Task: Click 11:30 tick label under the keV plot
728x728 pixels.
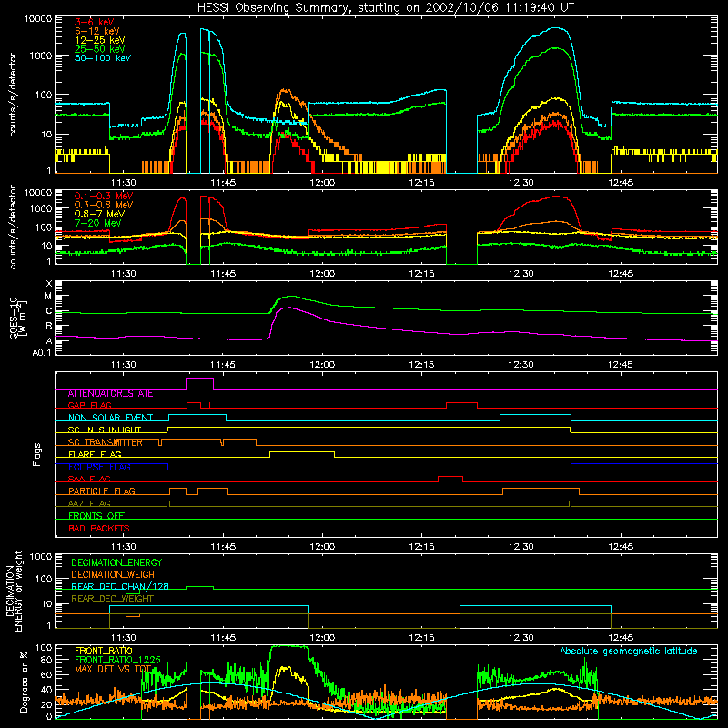Action: (123, 183)
